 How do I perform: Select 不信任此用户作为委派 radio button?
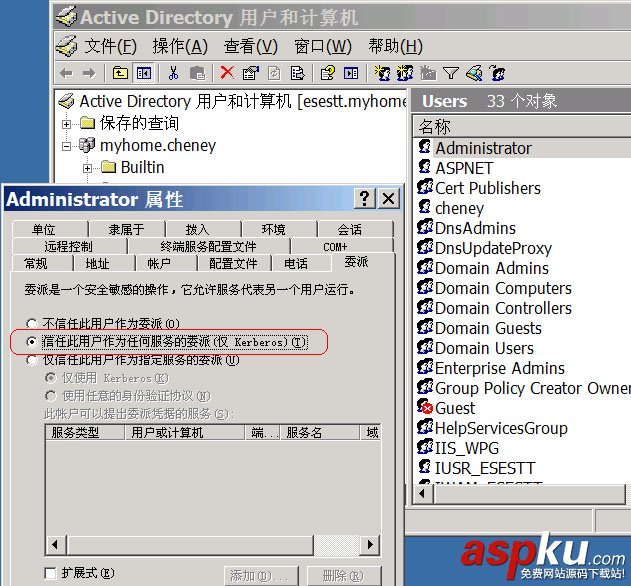point(31,323)
